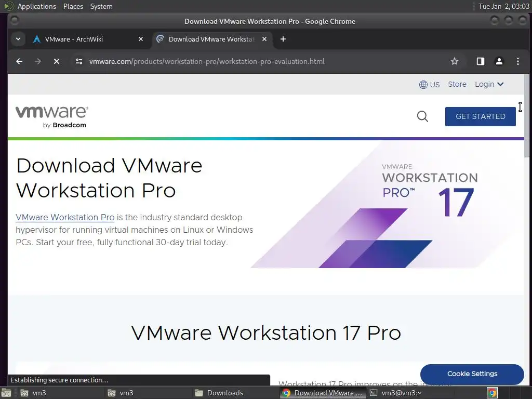
Task: Open site search magnifier icon
Action: [x=422, y=116]
